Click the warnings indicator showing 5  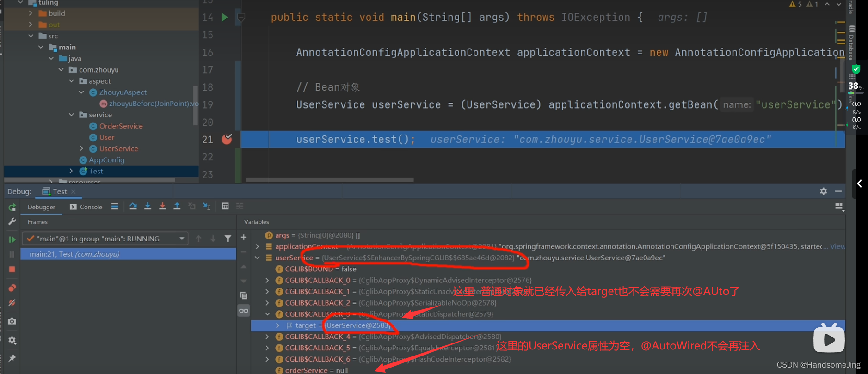coord(796,4)
